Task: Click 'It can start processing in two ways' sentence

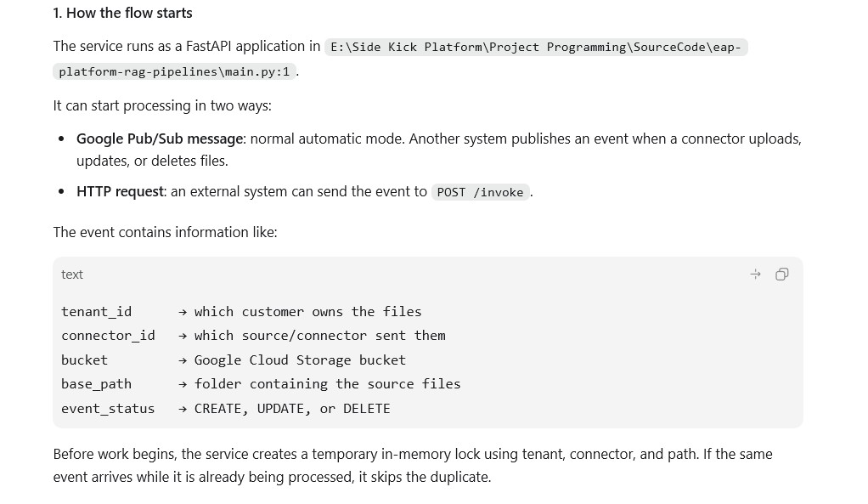Action: coord(162,105)
